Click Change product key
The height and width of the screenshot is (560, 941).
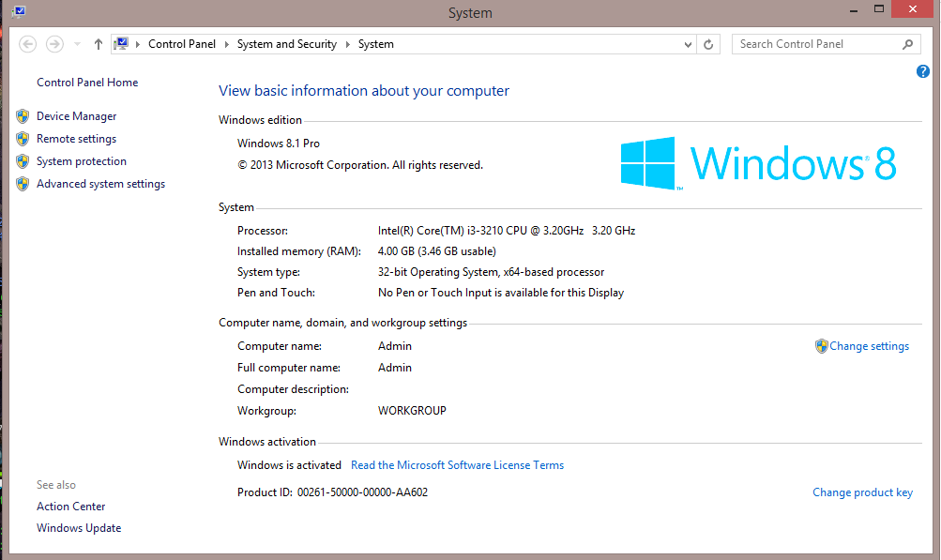point(862,492)
